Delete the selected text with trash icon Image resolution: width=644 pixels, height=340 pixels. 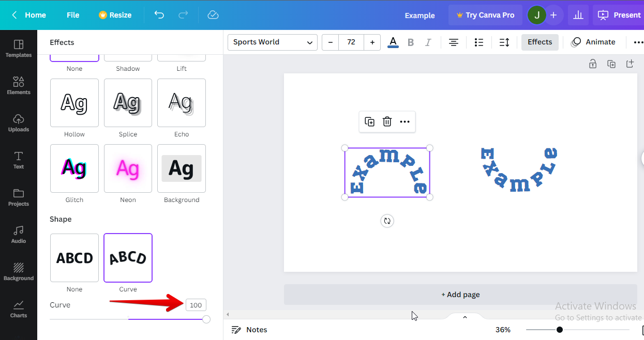[x=387, y=122]
